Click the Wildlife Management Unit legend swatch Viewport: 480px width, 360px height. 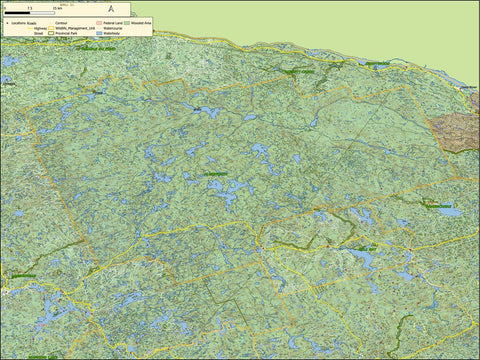click(x=51, y=28)
